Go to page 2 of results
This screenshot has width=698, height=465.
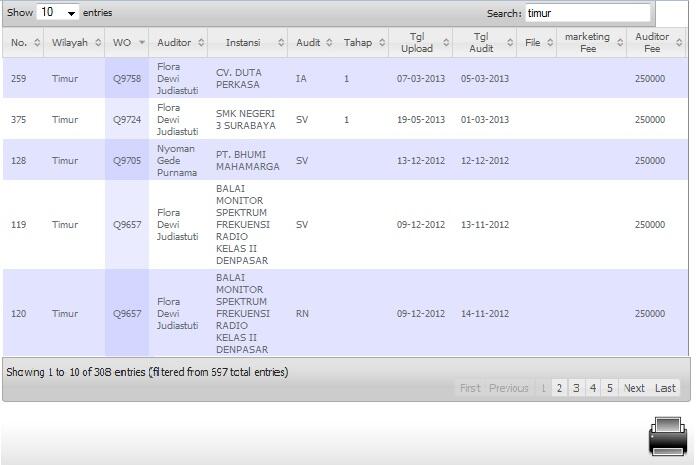pos(559,388)
